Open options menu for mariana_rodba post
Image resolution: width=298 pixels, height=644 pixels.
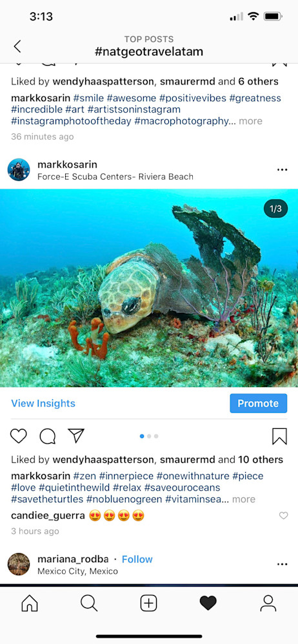coord(283,564)
